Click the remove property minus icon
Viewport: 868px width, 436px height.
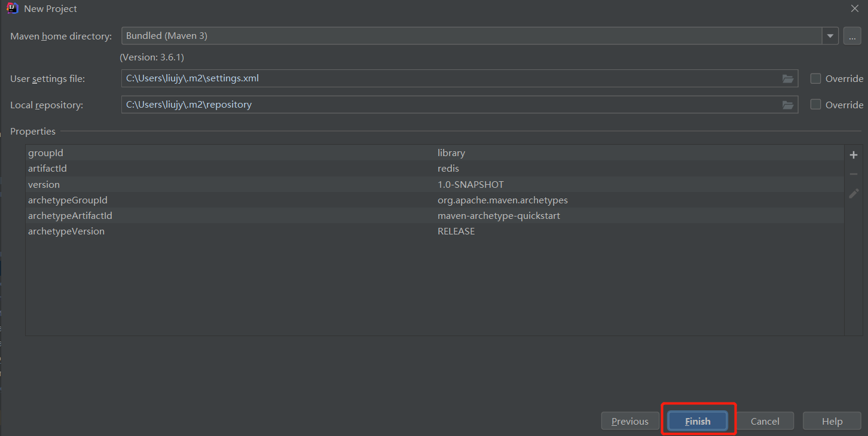(x=854, y=174)
